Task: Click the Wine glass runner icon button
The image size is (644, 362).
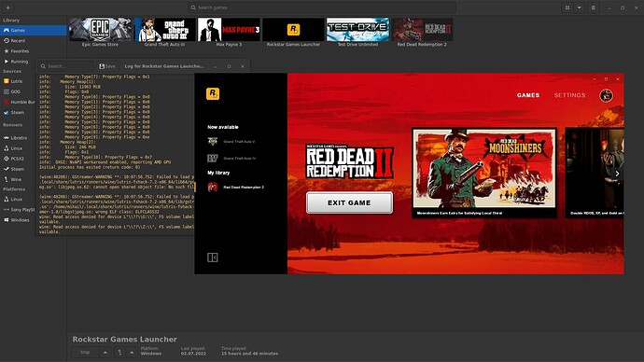Action: (119, 352)
